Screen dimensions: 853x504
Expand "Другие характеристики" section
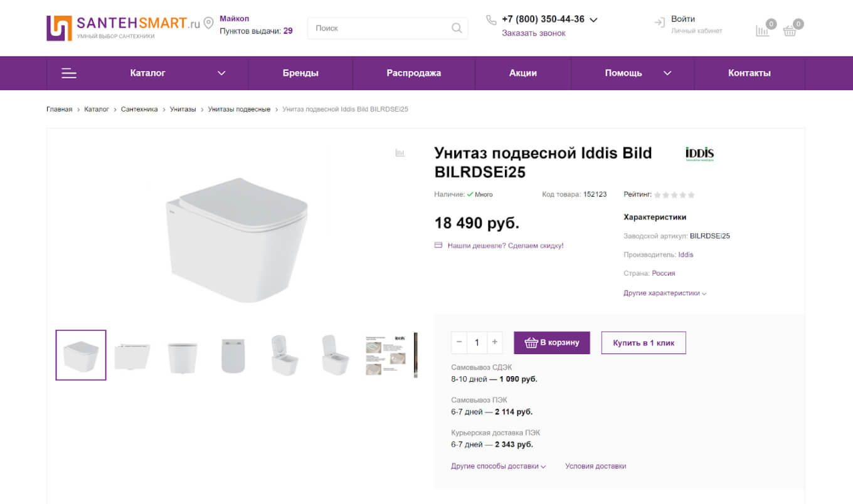665,293
